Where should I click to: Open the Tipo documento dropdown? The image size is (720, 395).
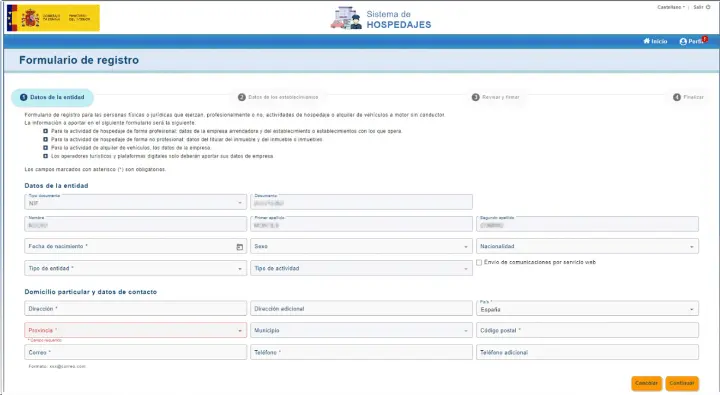coord(135,202)
